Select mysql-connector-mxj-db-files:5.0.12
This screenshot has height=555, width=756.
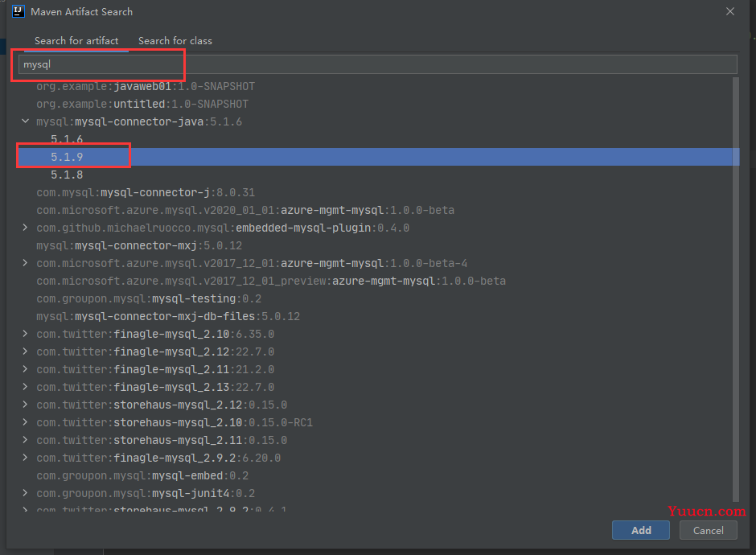(168, 316)
